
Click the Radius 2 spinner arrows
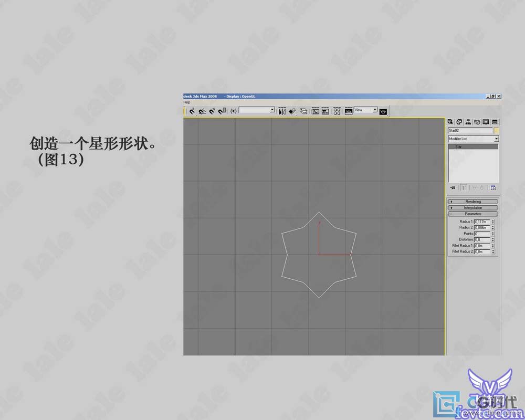(x=493, y=228)
